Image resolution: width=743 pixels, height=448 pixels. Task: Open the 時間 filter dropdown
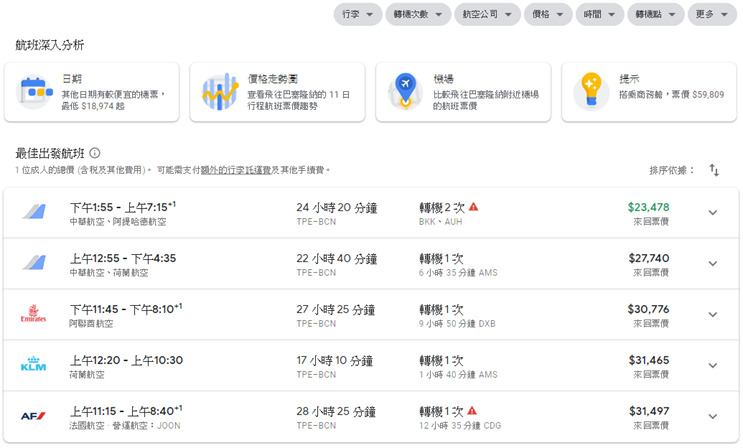tap(600, 15)
